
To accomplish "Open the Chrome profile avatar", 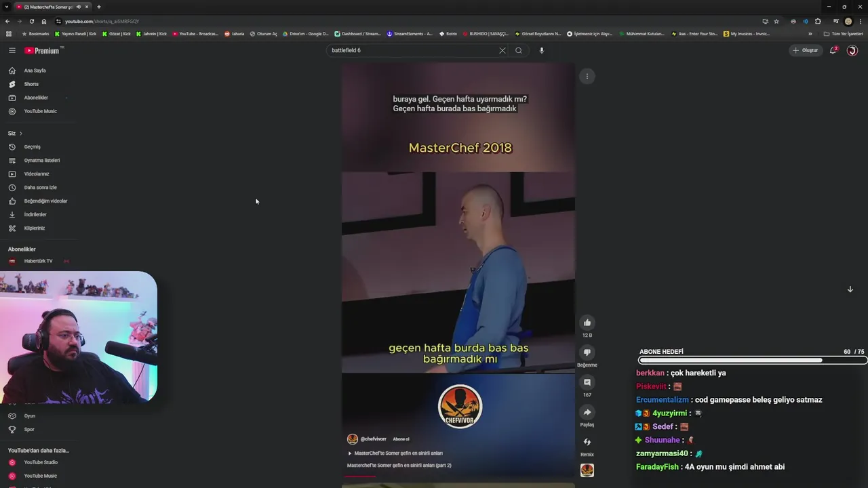I will pos(848,22).
